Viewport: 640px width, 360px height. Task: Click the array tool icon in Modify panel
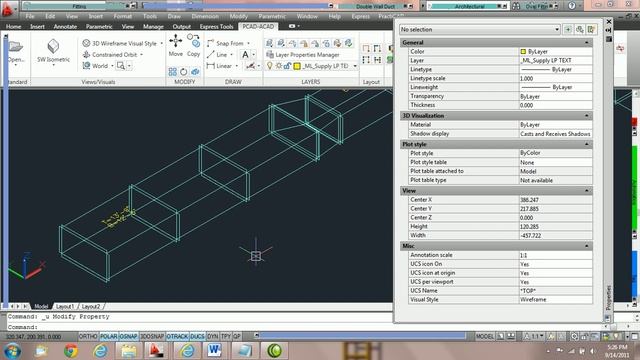point(173,72)
